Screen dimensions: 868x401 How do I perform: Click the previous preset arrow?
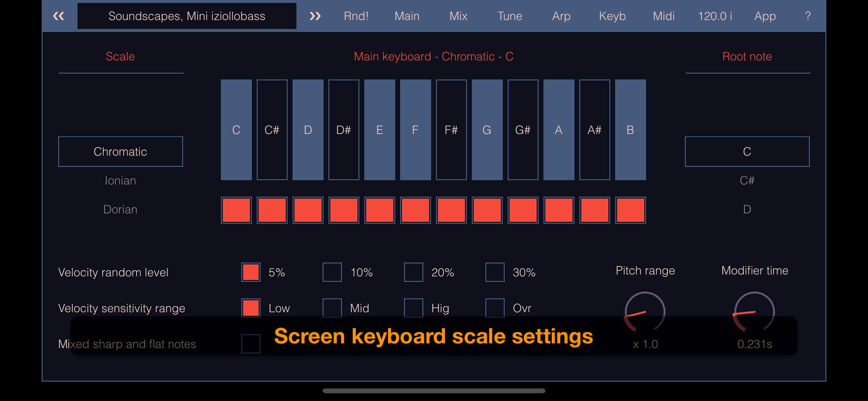coord(58,15)
